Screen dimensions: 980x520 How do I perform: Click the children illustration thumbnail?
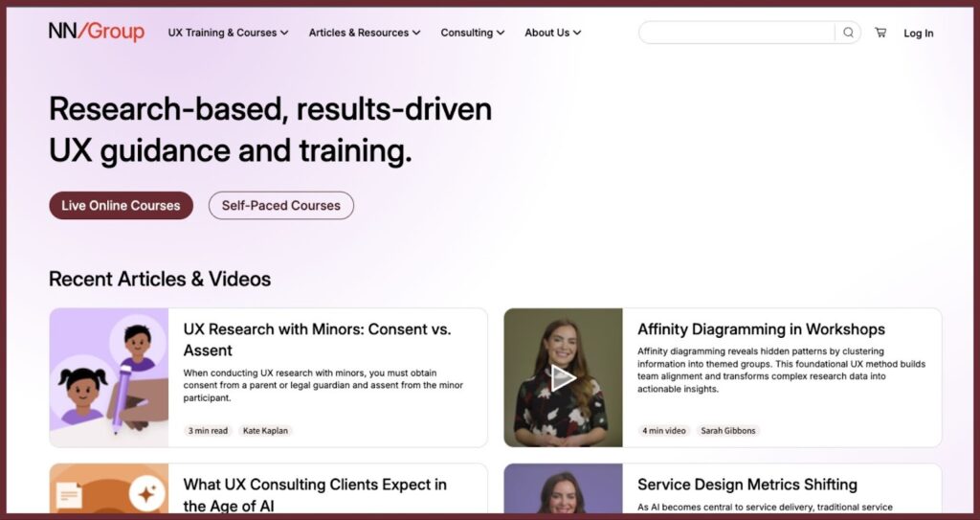tap(109, 377)
